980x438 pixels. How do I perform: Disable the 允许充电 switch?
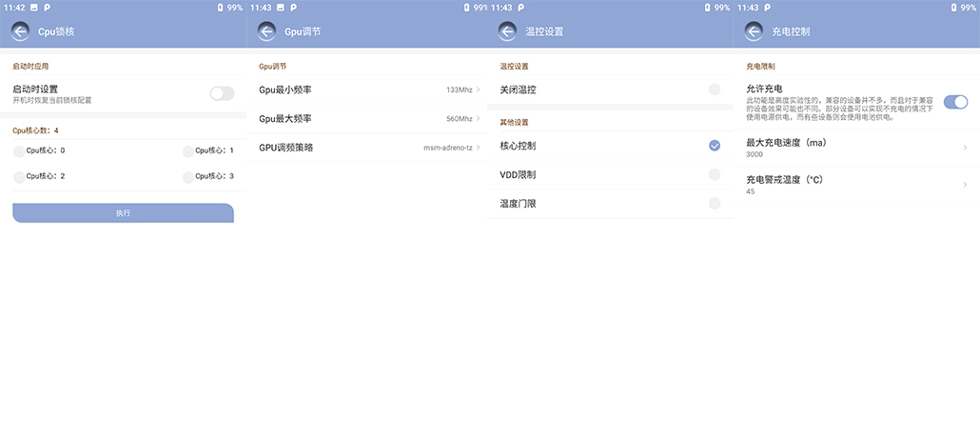(x=955, y=102)
